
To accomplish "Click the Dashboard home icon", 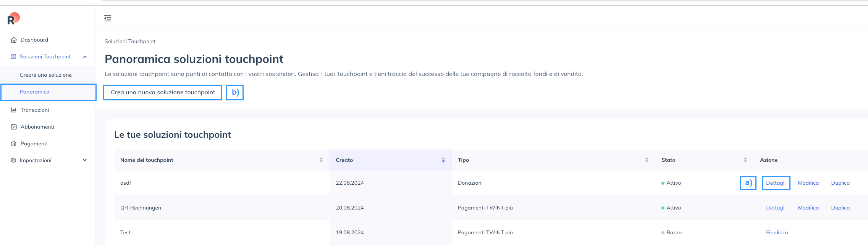I will 14,40.
